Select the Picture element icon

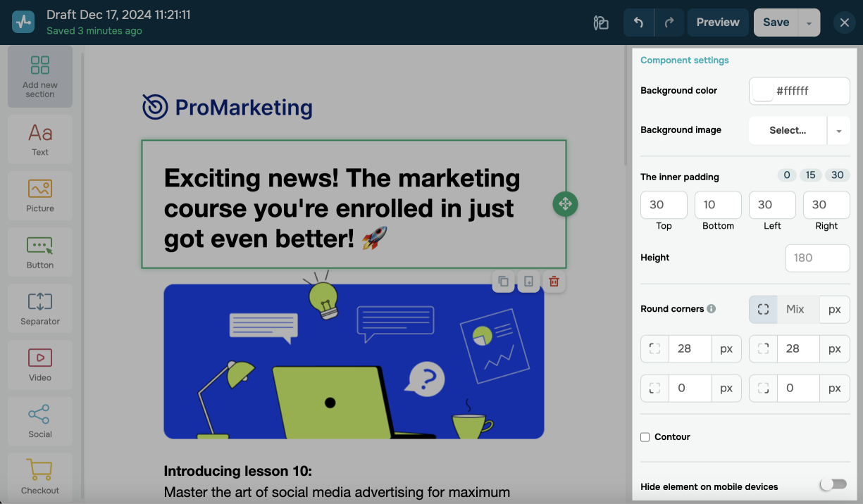coord(40,194)
